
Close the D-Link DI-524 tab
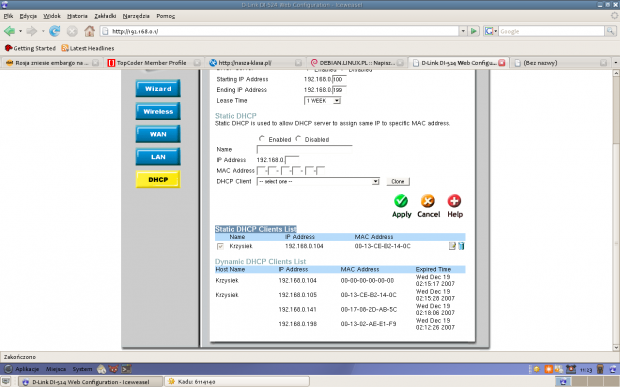(502, 63)
